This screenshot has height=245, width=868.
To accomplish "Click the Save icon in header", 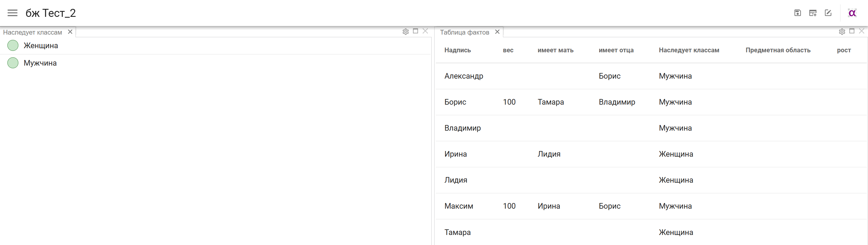I will pos(798,13).
